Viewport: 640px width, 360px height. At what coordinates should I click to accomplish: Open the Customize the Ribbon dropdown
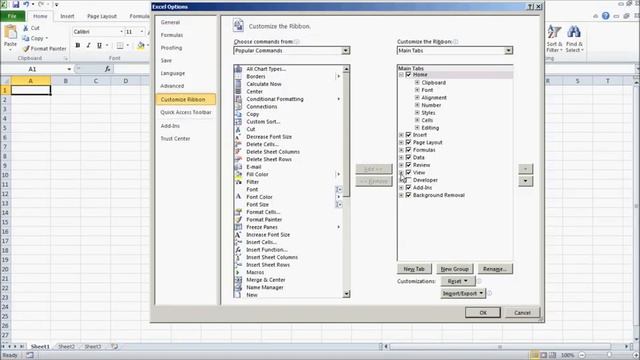pyautogui.click(x=508, y=51)
